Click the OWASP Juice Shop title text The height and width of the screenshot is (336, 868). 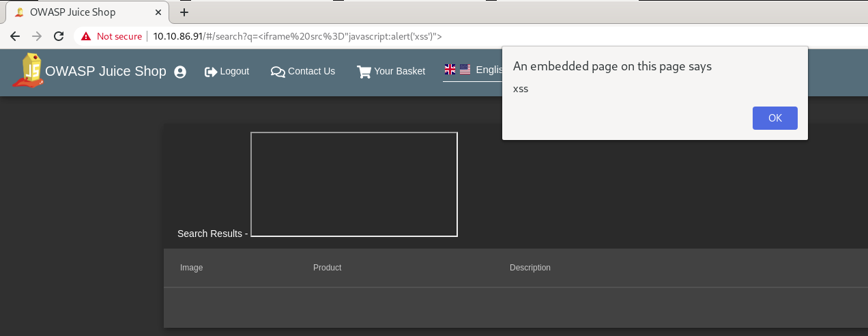(106, 71)
